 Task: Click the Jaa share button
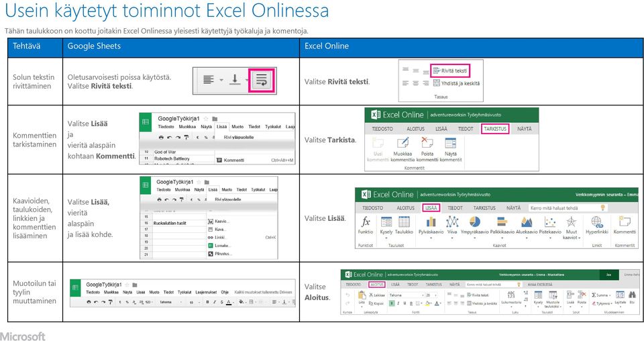[x=609, y=275]
